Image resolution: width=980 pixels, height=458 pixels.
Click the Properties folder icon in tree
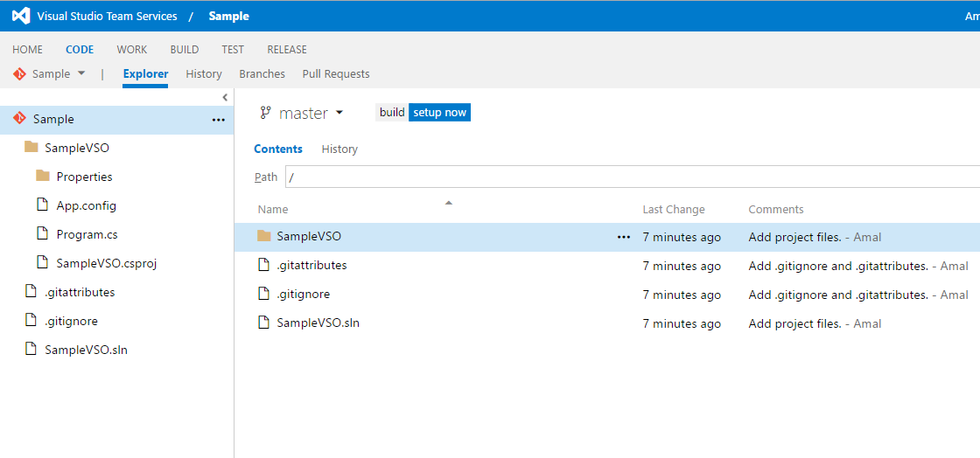tap(43, 177)
